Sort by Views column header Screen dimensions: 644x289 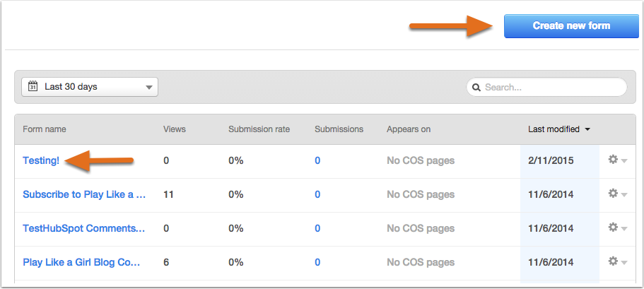(x=175, y=129)
